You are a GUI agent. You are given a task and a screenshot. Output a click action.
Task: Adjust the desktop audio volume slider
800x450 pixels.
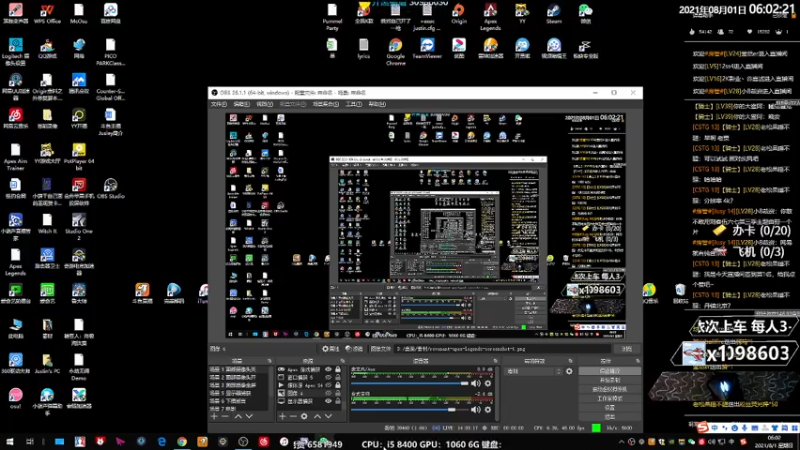(x=462, y=383)
